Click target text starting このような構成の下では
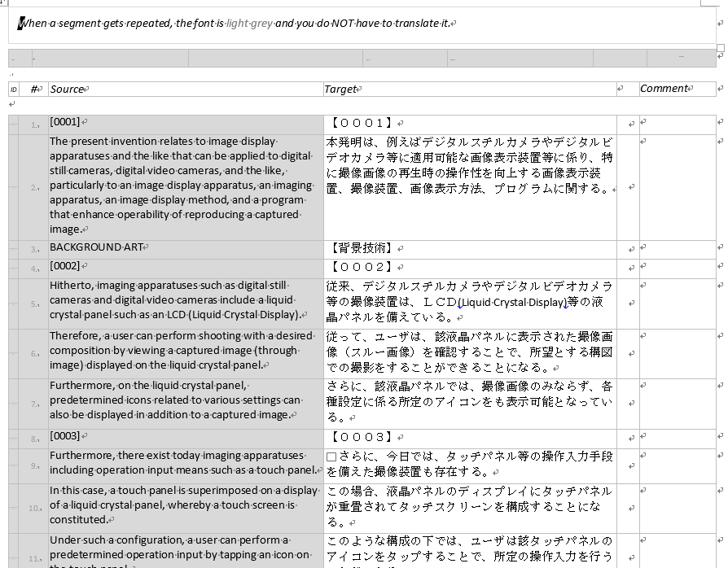Screen dimensions: 728x568 tap(468, 548)
